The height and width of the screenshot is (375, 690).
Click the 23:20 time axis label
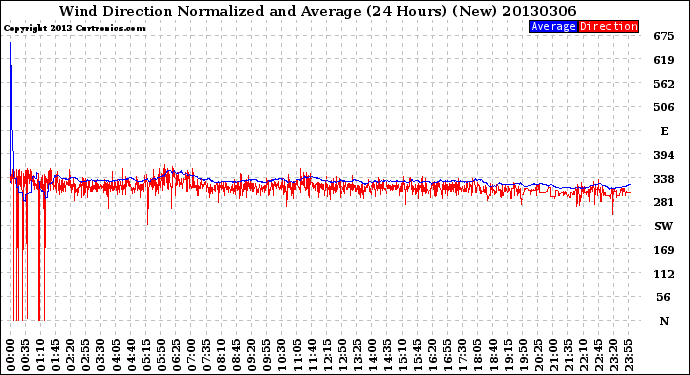click(x=613, y=355)
